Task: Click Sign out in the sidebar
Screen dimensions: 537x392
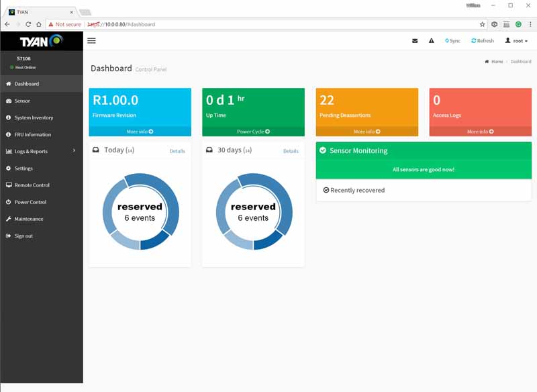Action: point(42,236)
